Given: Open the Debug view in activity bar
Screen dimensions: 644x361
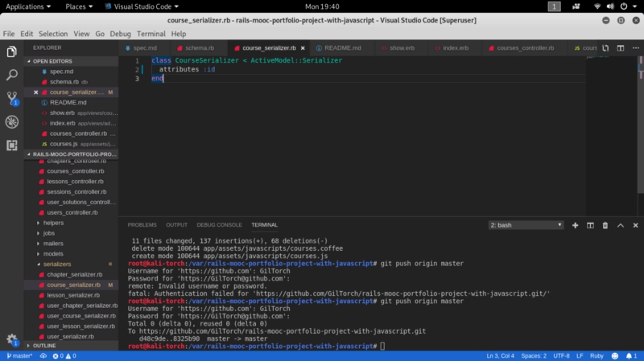Looking at the screenshot, I should click(11, 122).
